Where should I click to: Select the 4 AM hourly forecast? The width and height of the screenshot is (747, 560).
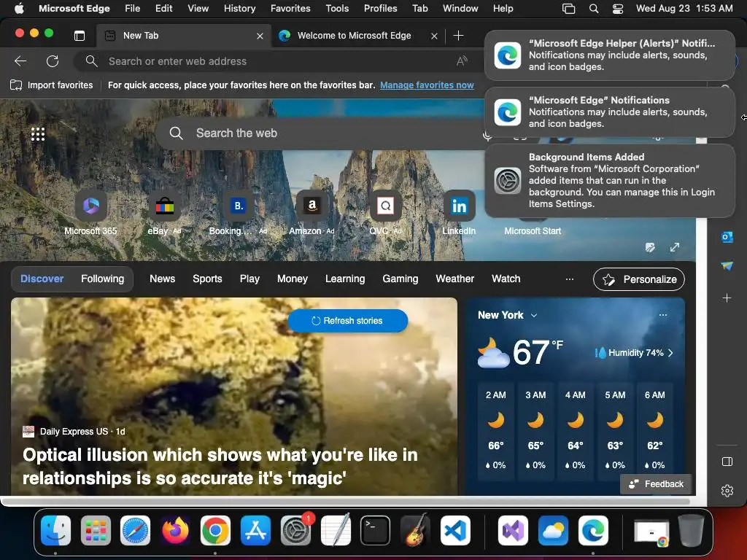pyautogui.click(x=576, y=430)
